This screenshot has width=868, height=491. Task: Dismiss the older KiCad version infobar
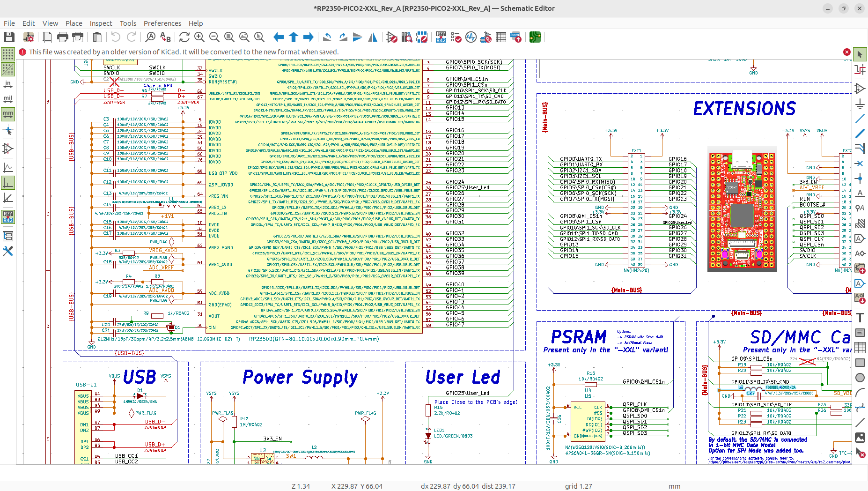click(x=847, y=52)
